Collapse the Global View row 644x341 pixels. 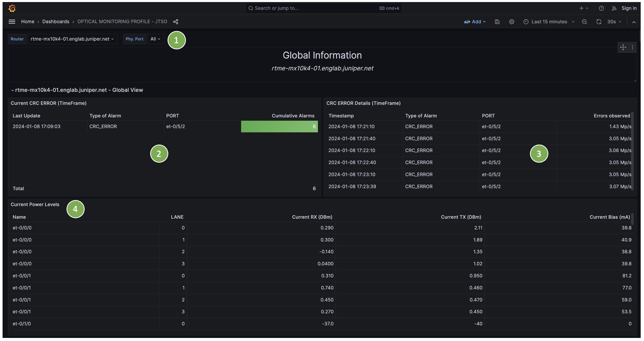click(13, 90)
